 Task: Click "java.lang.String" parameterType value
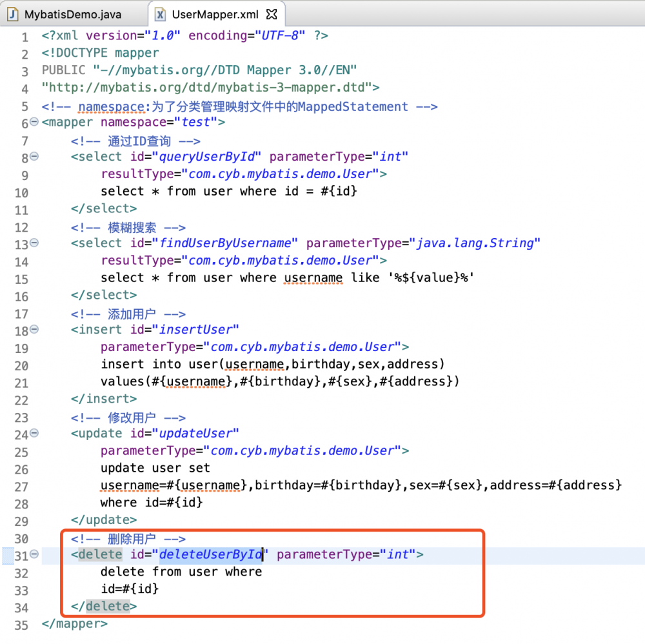475,243
